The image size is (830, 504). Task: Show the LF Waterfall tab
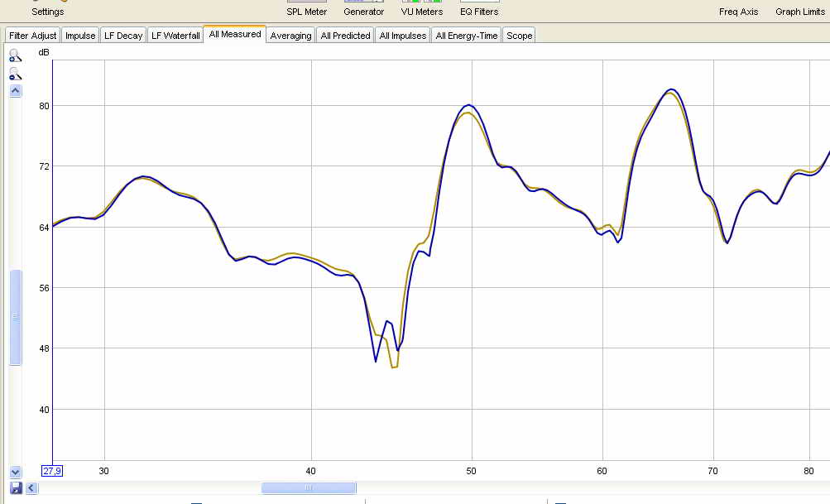(x=175, y=36)
